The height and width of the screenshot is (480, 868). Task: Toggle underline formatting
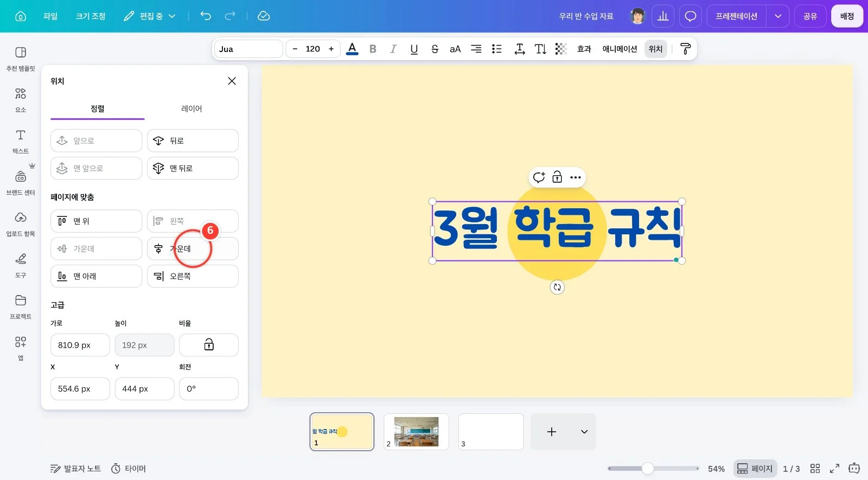[x=414, y=49]
